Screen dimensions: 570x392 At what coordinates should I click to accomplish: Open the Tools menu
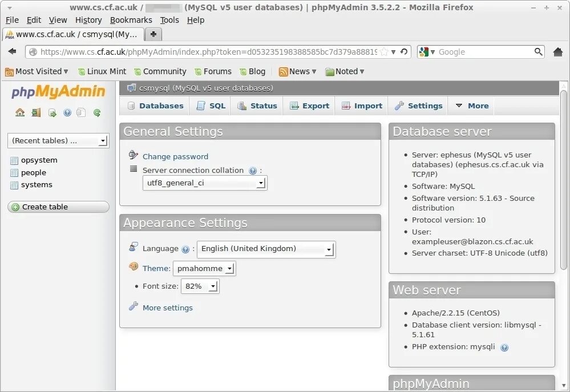(x=169, y=20)
